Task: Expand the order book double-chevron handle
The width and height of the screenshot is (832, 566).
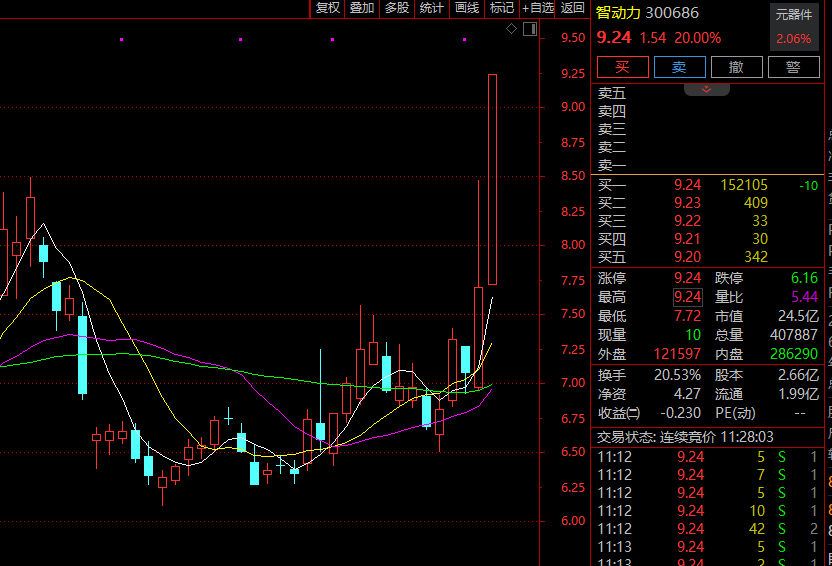Action: click(707, 89)
